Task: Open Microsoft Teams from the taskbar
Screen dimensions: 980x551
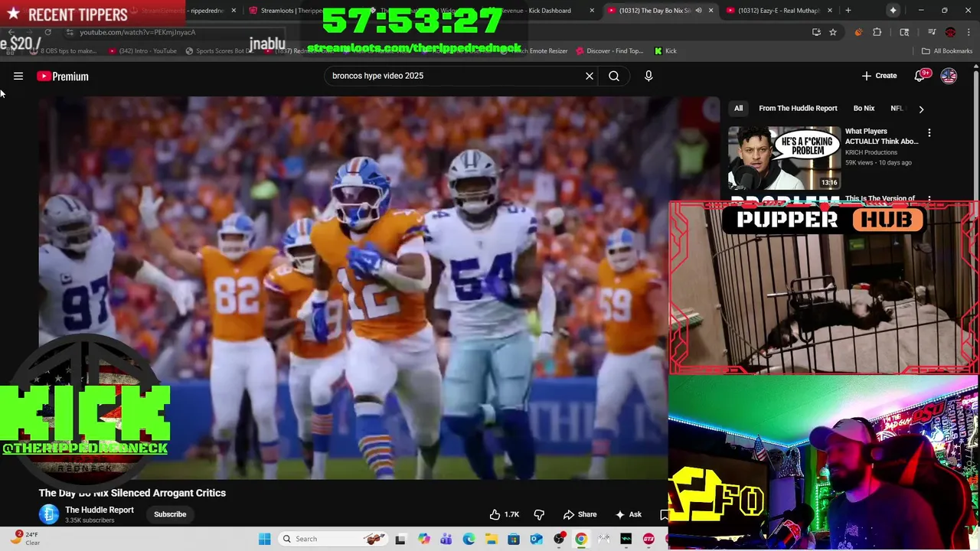Action: pos(446,539)
